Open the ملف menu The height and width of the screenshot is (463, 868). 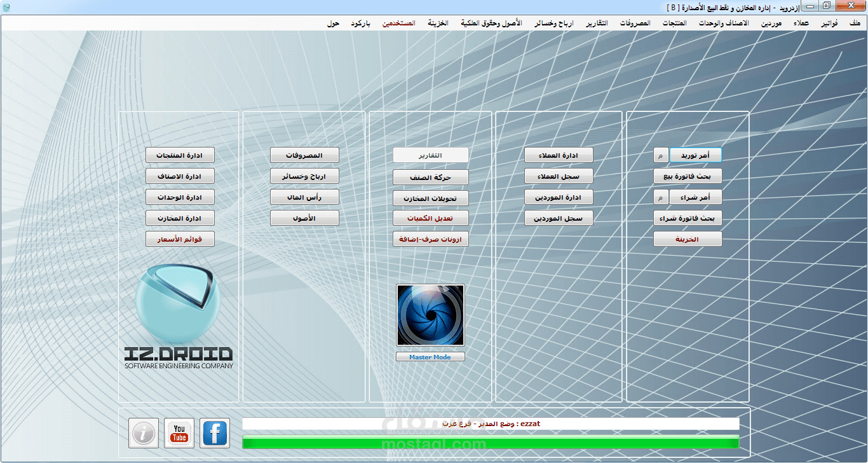[854, 24]
